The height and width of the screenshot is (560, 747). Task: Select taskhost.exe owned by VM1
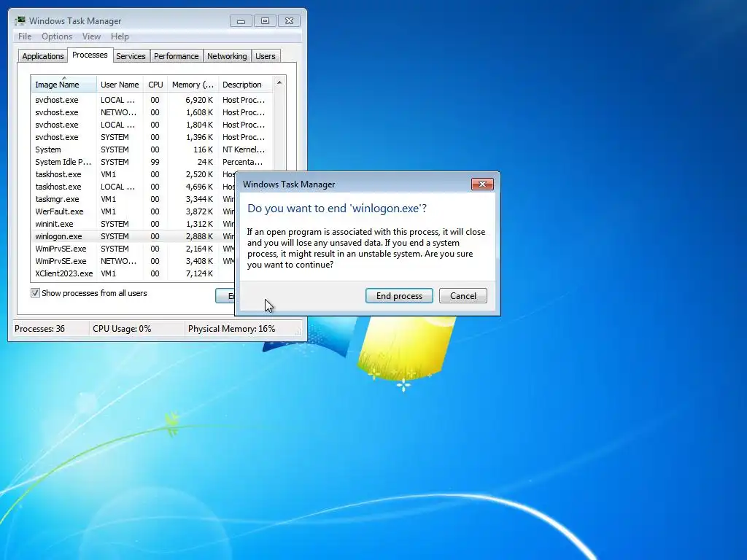click(x=133, y=174)
